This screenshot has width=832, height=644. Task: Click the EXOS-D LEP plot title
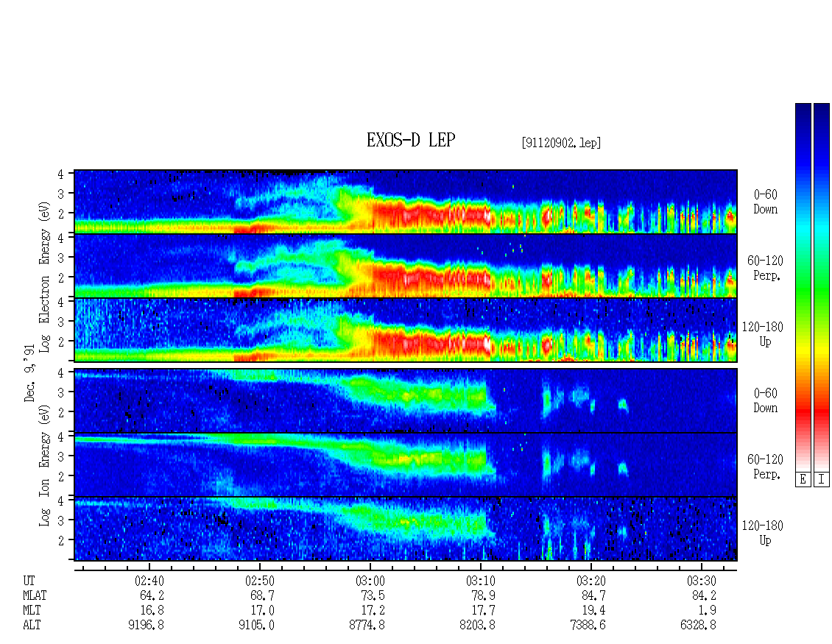(x=411, y=141)
